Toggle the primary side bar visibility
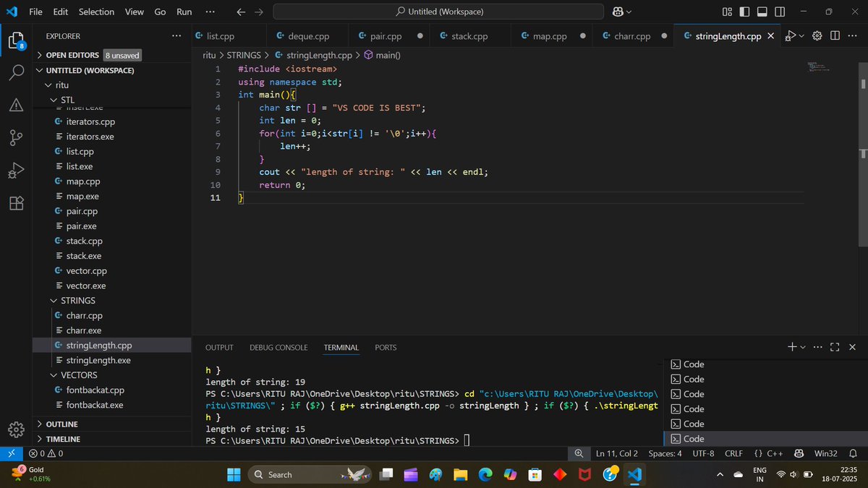The height and width of the screenshot is (488, 868). click(x=744, y=12)
